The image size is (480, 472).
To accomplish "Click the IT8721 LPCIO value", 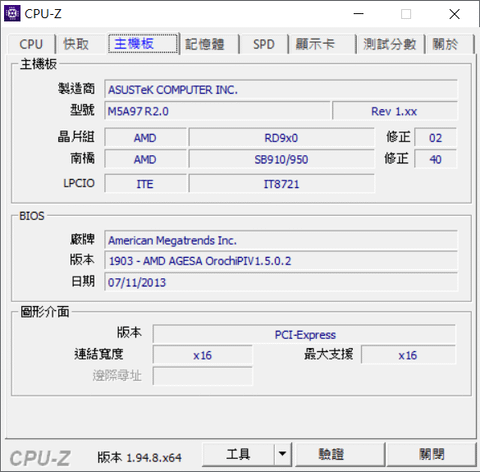I will [x=281, y=184].
